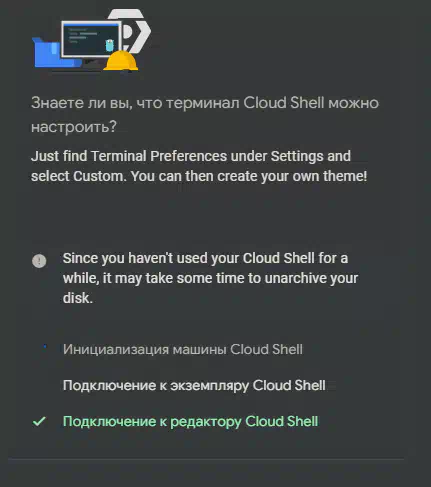Screen dimensions: 431x487
Task: Click the code lines on monitor screen
Action: (82, 35)
